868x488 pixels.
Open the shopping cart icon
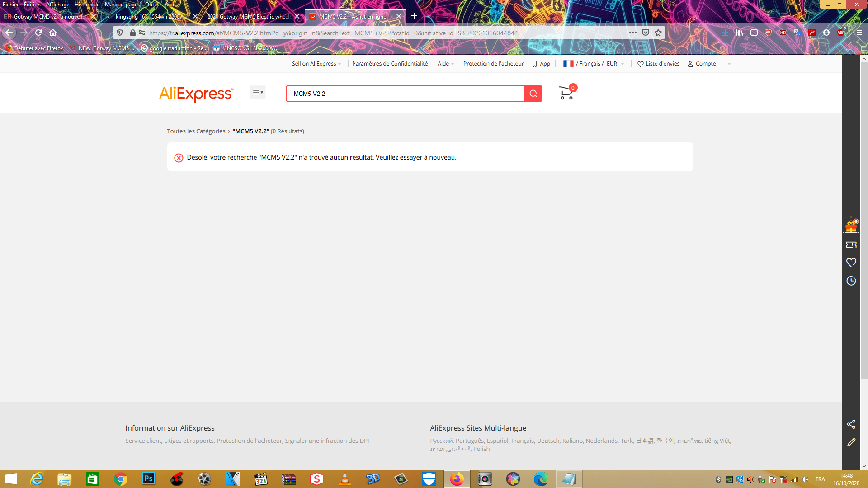pos(566,93)
